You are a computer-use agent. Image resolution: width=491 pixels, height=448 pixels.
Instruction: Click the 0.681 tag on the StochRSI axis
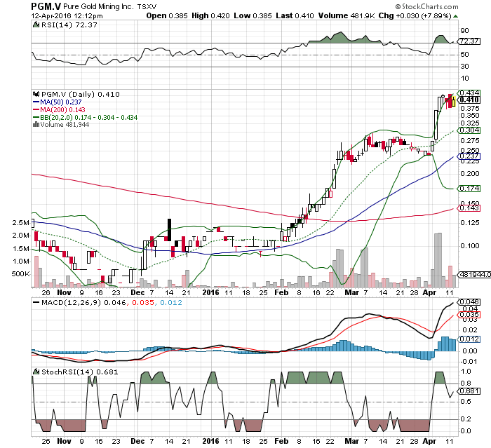[x=469, y=391]
